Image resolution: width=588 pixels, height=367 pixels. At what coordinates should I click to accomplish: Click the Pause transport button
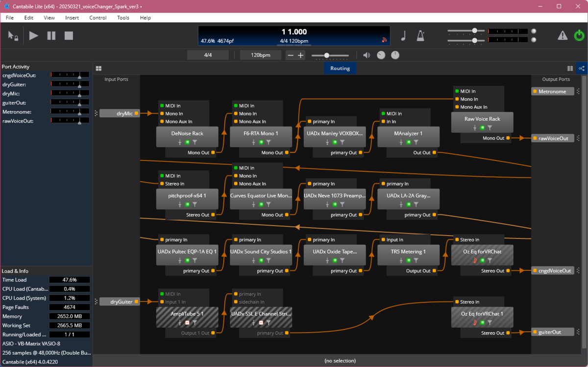click(51, 36)
